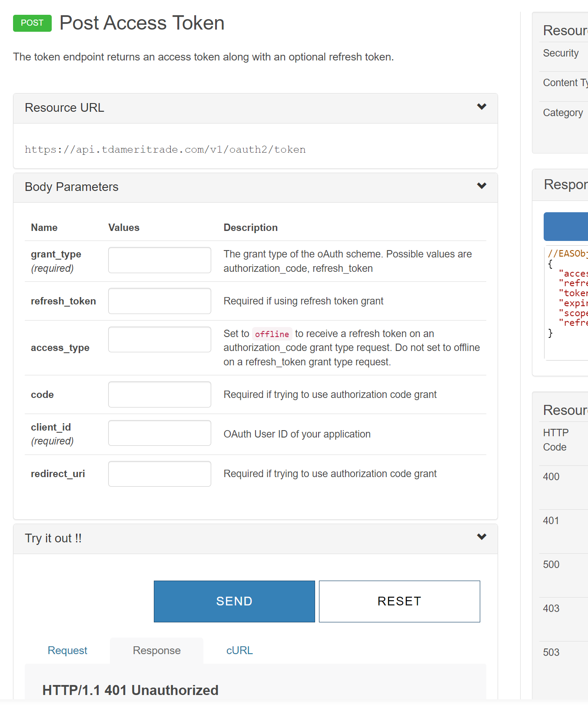The image size is (588, 705).
Task: Collapse the Resource URL section chevron
Action: (482, 107)
